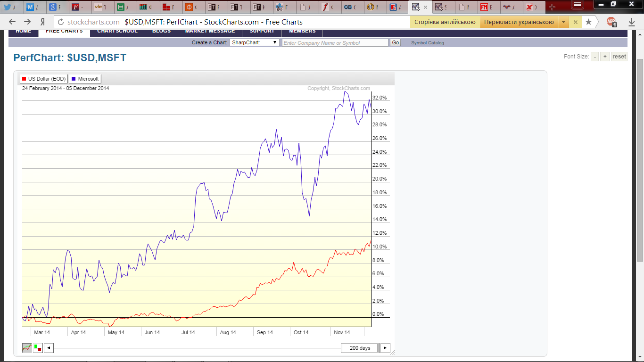Shift the date range right with the arrow
644x362 pixels.
point(386,348)
